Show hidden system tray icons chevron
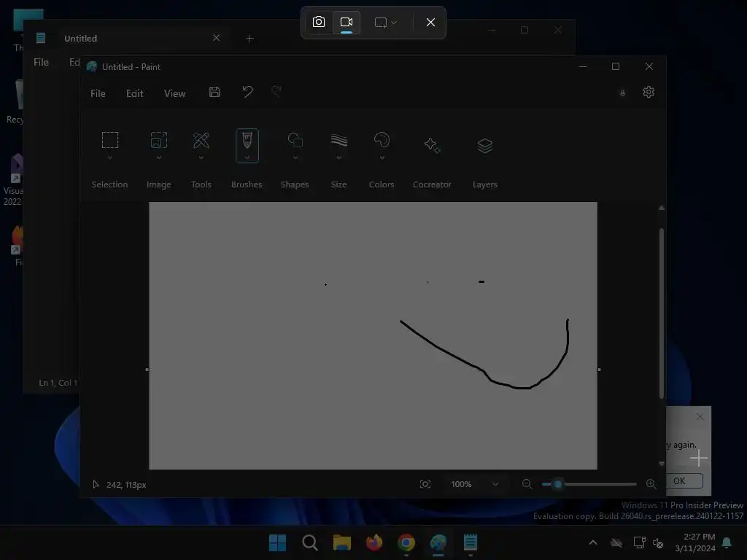 pyautogui.click(x=593, y=542)
